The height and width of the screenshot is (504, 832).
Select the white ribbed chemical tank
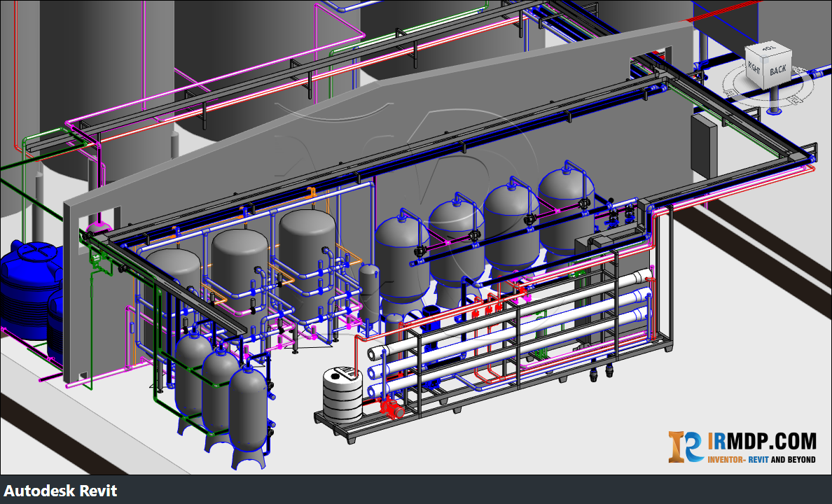coord(342,395)
